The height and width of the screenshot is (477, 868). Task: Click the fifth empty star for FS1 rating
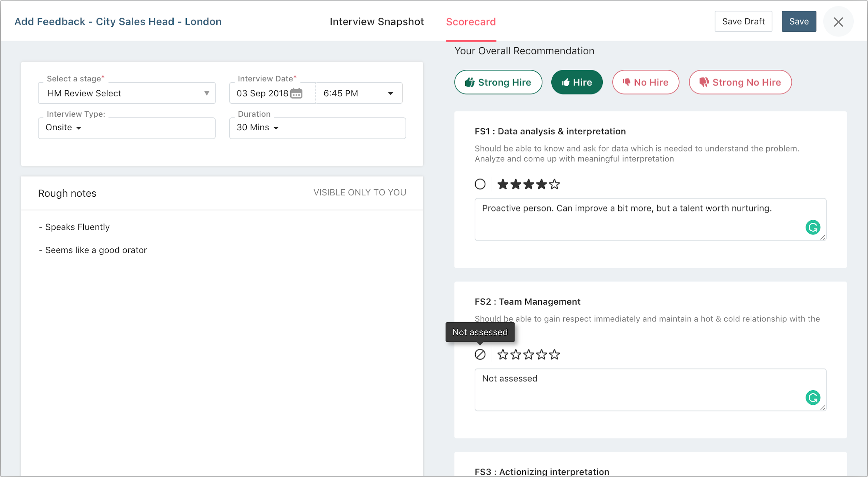(x=554, y=184)
